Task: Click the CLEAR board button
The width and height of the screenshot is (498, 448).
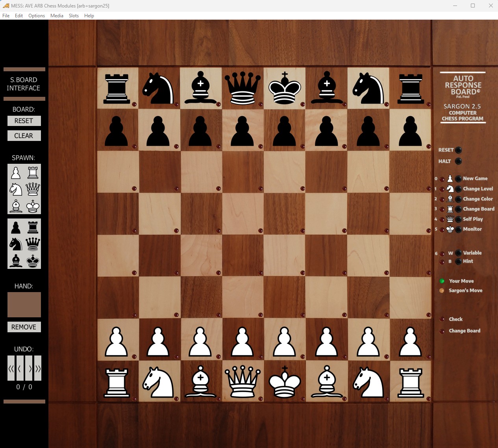Action: pyautogui.click(x=24, y=136)
